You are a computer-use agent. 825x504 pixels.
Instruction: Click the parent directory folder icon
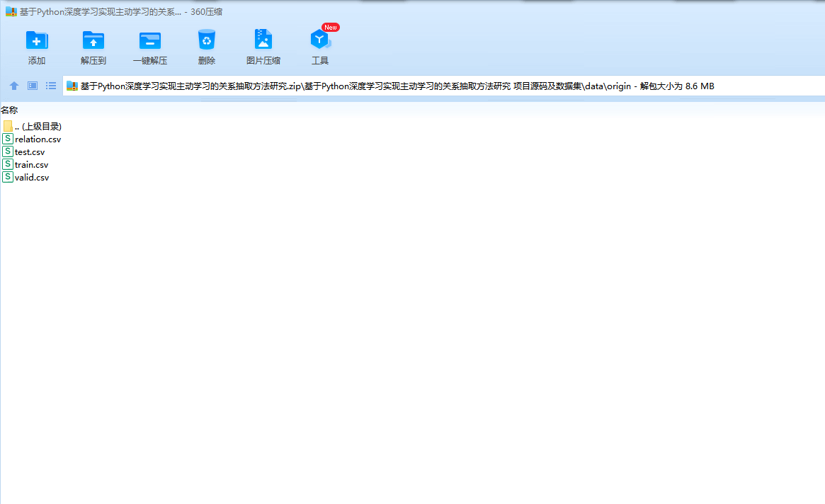[7, 126]
